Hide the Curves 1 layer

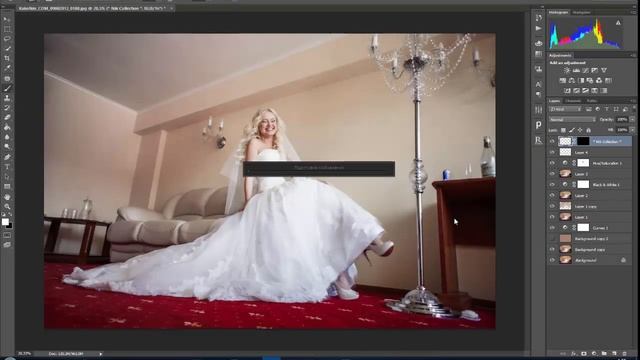pyautogui.click(x=552, y=228)
